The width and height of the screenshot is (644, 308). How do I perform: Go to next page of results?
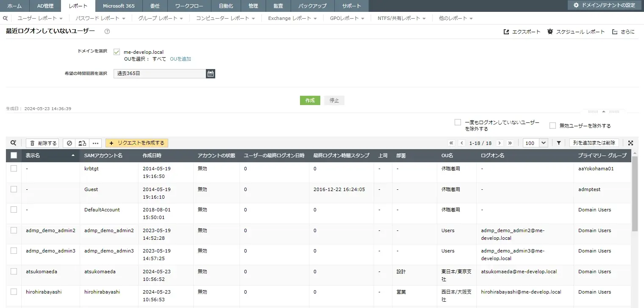(500, 143)
